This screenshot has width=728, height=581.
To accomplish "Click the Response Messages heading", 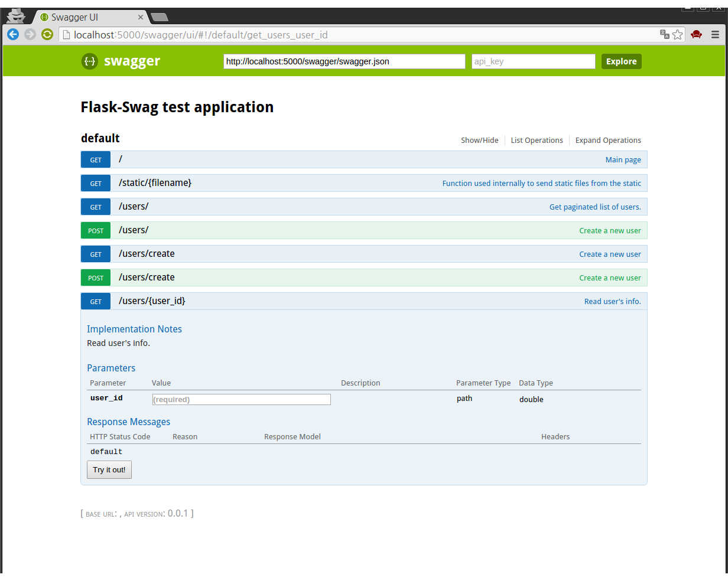I will click(x=128, y=422).
